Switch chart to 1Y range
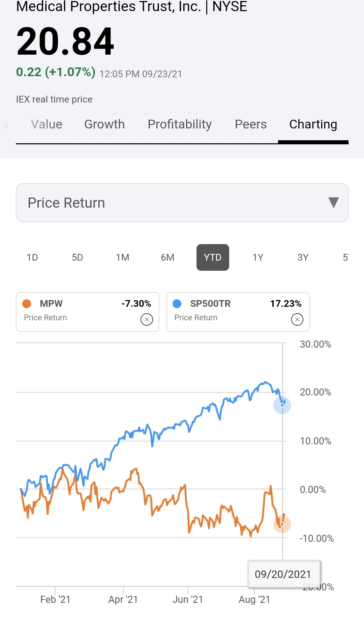The height and width of the screenshot is (617, 364). pyautogui.click(x=258, y=258)
